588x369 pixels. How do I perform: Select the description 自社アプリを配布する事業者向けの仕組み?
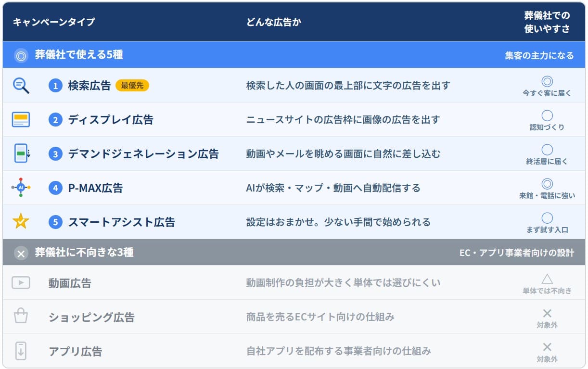click(338, 351)
